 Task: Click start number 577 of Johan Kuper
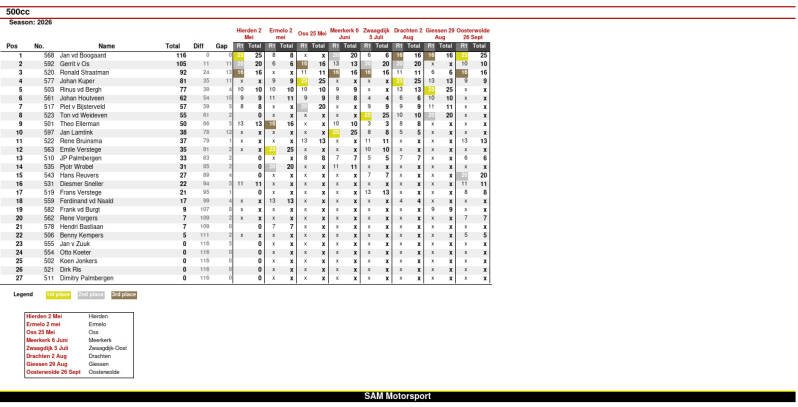point(49,81)
